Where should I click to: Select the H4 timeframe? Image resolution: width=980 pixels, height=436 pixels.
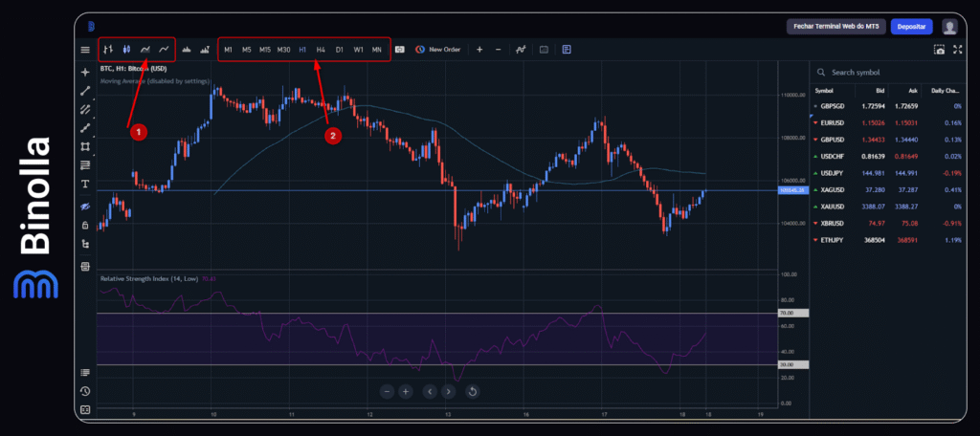click(x=321, y=49)
